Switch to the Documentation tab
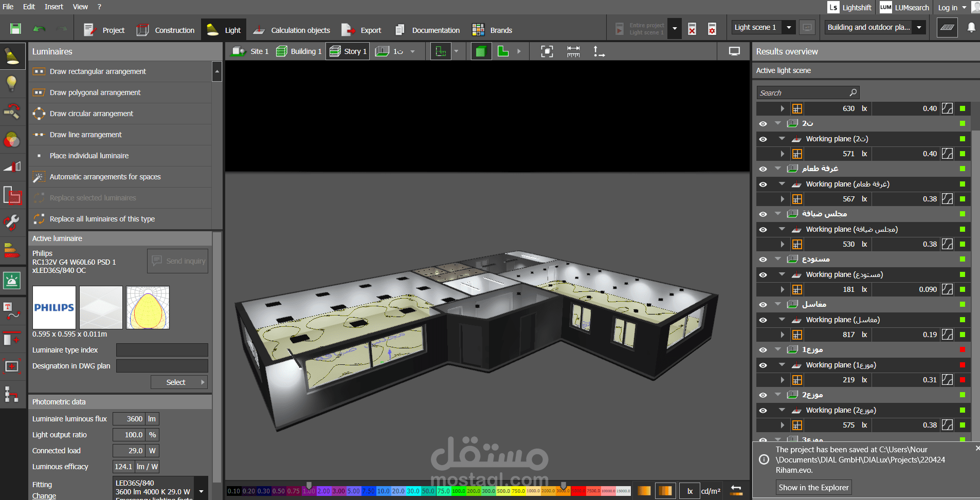 (427, 30)
